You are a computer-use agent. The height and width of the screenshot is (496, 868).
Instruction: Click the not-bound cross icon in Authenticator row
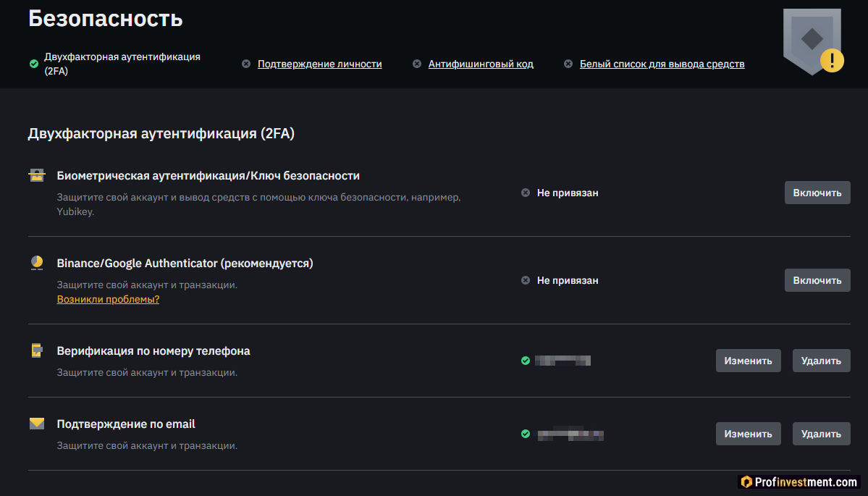coord(526,280)
